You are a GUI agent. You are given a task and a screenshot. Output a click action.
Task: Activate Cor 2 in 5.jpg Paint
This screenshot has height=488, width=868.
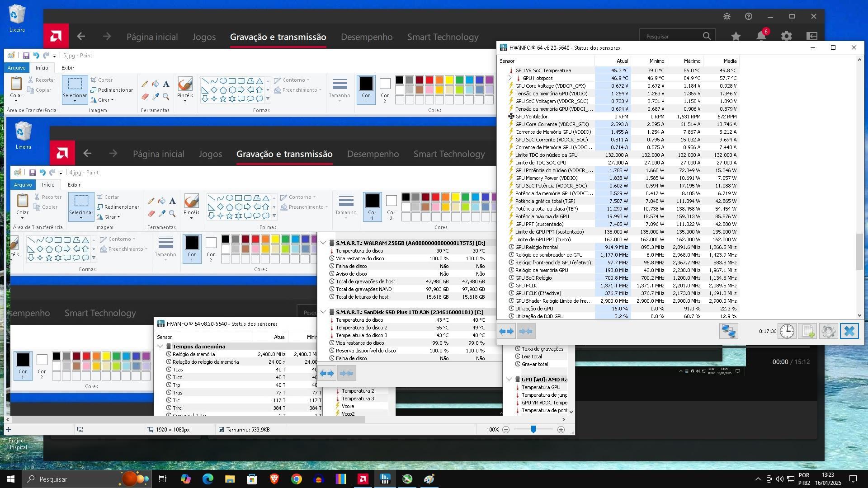385,89
